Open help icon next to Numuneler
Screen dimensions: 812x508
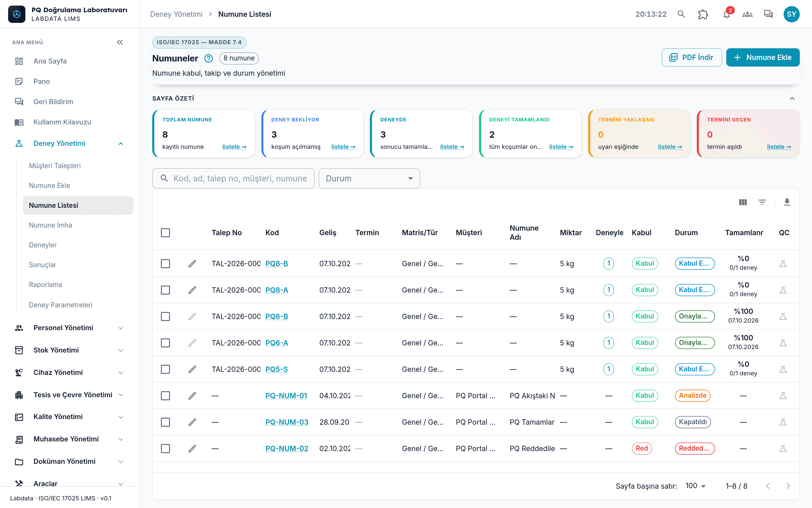pos(208,58)
